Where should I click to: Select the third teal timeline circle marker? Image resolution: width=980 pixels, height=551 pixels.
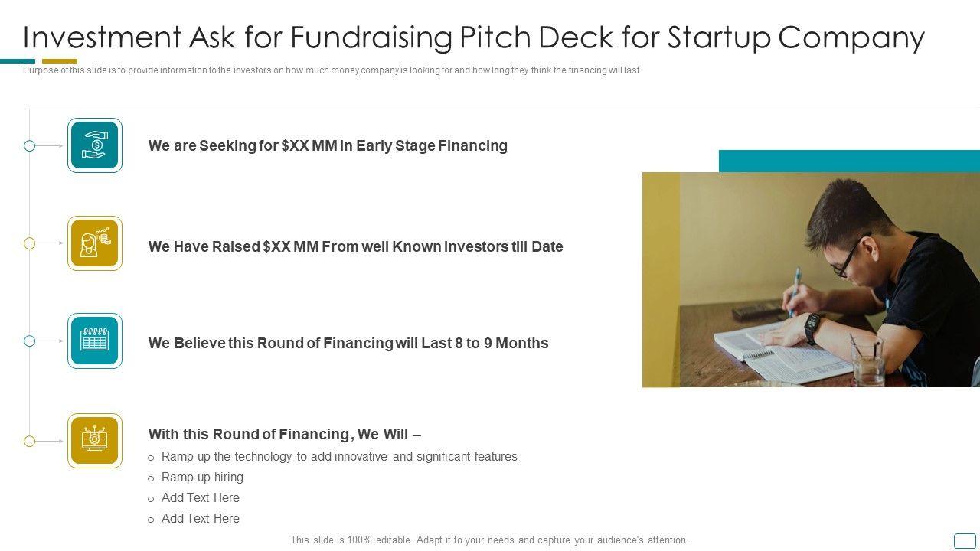coord(30,341)
